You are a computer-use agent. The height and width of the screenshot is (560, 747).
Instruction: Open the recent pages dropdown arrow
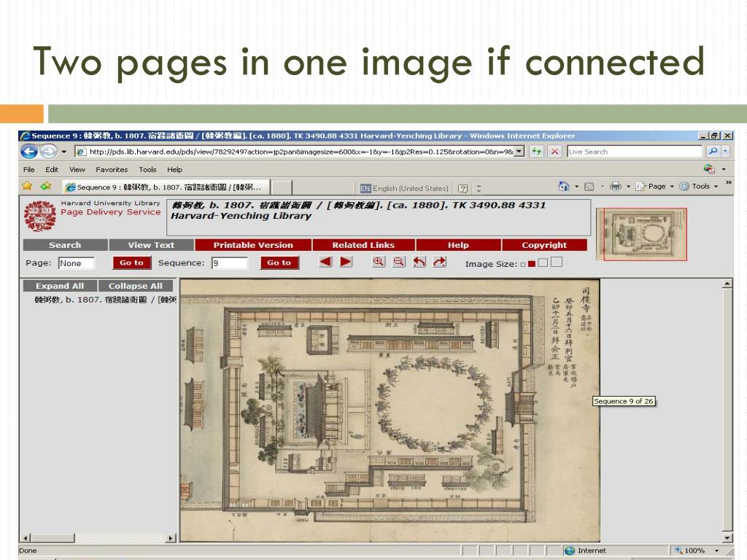point(64,152)
